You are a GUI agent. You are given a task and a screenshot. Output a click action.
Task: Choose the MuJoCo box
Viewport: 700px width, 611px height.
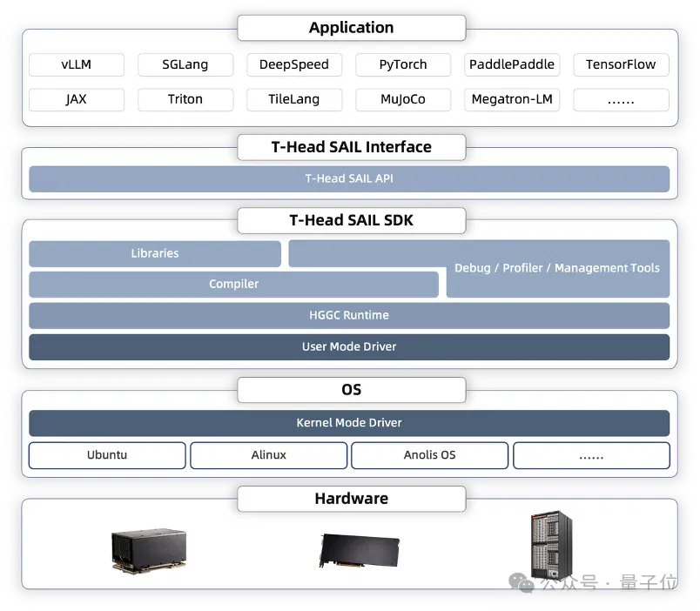coord(403,99)
